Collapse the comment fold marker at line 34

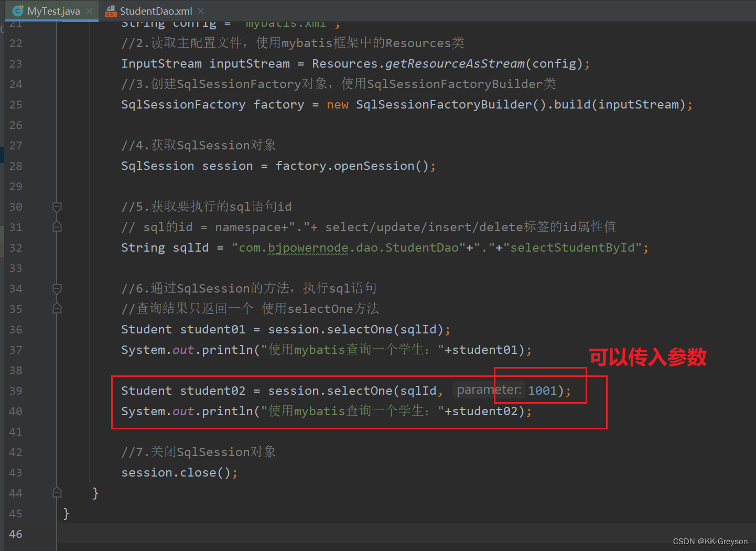click(57, 289)
